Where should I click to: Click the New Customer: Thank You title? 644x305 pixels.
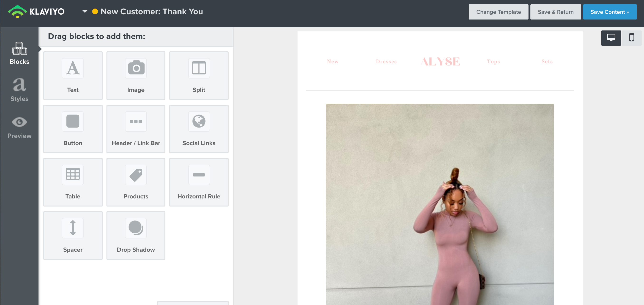coord(152,11)
